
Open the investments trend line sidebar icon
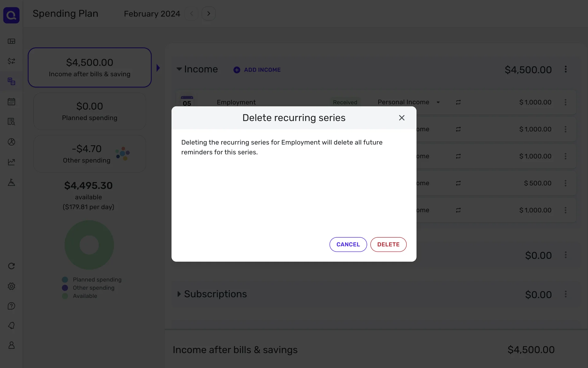click(x=11, y=162)
